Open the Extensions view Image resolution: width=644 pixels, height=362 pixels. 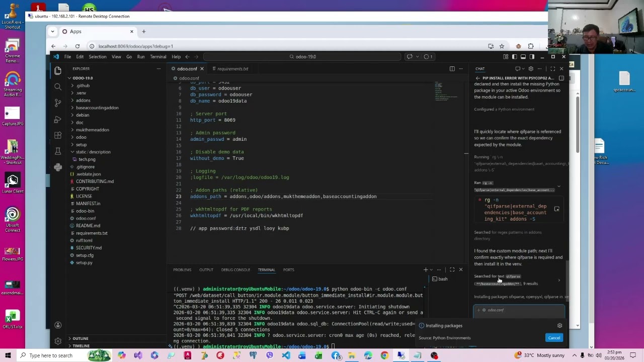58,135
